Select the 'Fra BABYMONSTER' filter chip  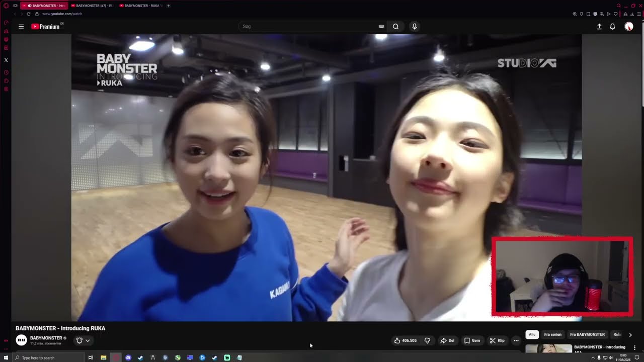click(x=587, y=334)
